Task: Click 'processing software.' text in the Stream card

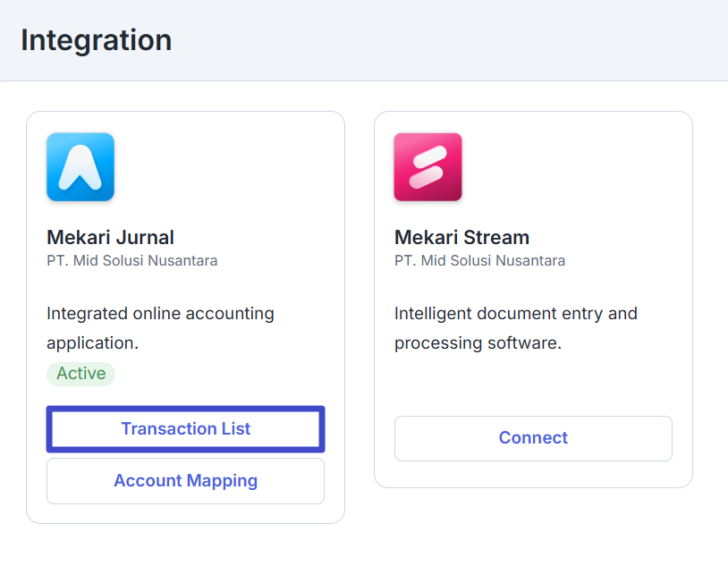Action: tap(478, 343)
